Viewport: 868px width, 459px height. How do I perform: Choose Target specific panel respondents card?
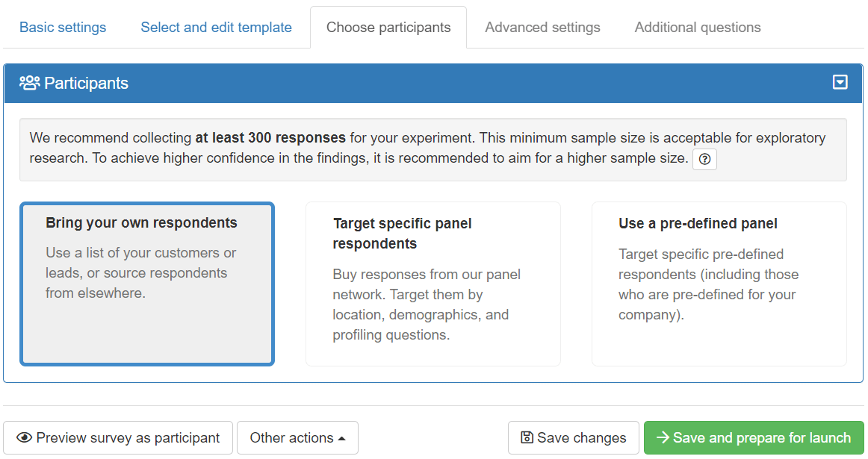(x=433, y=284)
